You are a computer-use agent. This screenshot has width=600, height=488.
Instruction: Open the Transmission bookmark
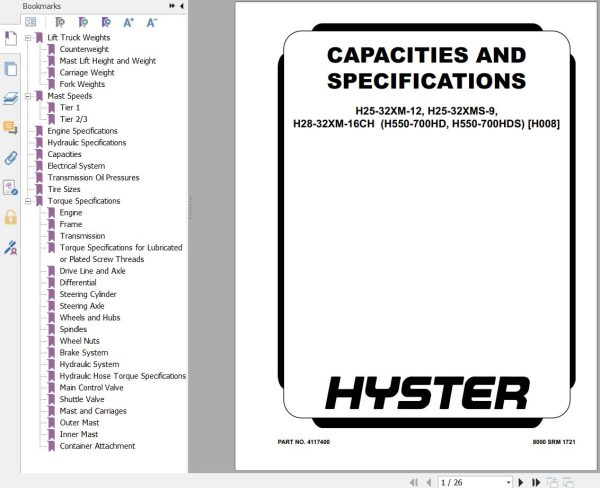click(82, 236)
